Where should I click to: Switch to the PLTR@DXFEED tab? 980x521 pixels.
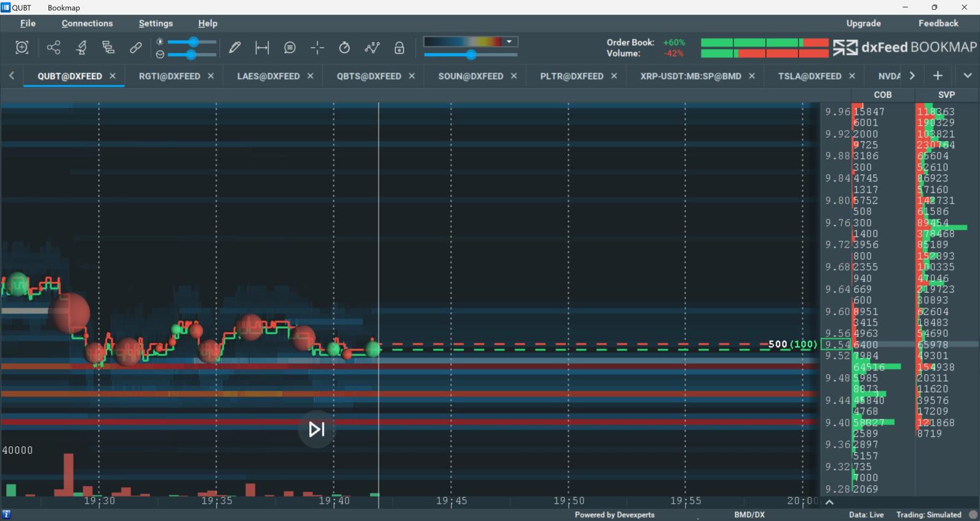pos(571,76)
